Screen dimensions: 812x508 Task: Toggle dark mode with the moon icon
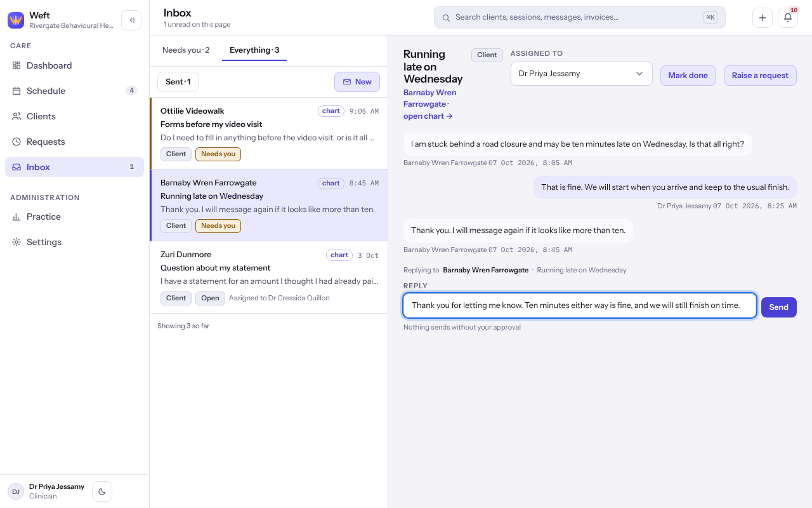coord(102,491)
